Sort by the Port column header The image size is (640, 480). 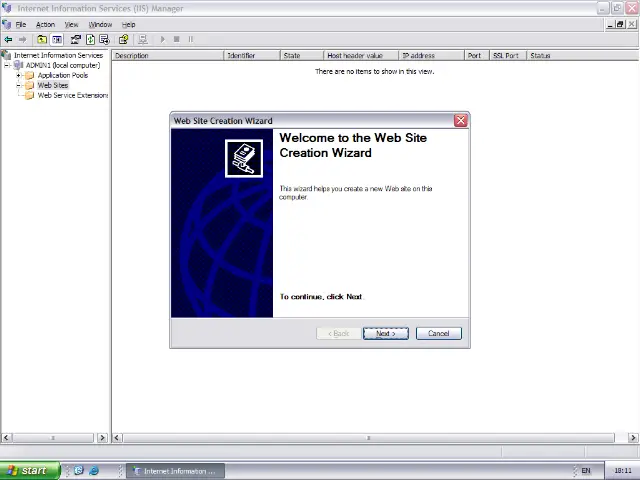pyautogui.click(x=477, y=56)
